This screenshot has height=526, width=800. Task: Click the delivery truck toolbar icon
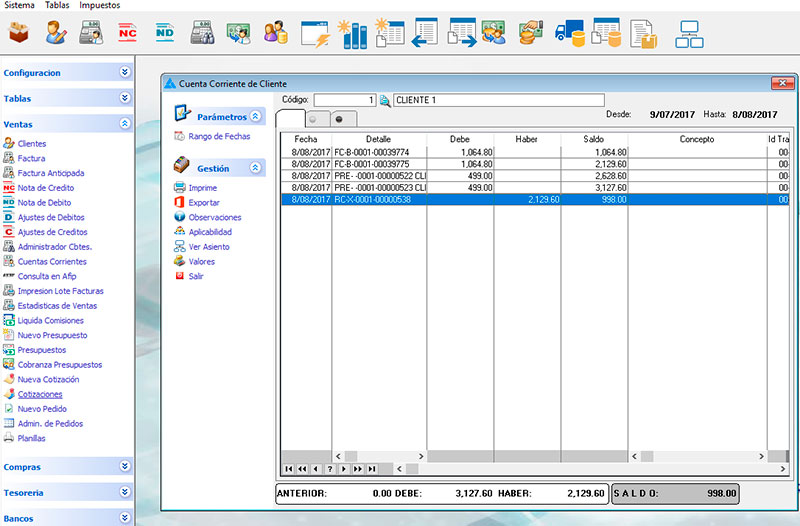click(570, 33)
